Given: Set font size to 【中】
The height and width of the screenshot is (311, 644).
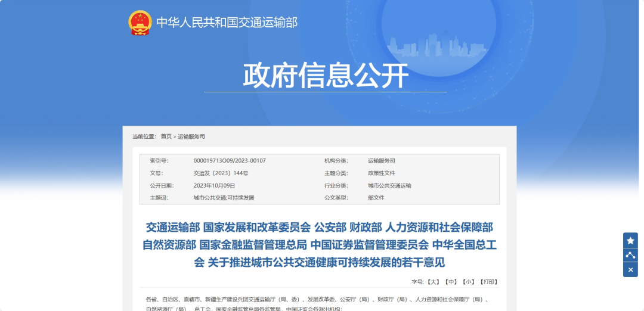Looking at the screenshot, I should click(451, 282).
